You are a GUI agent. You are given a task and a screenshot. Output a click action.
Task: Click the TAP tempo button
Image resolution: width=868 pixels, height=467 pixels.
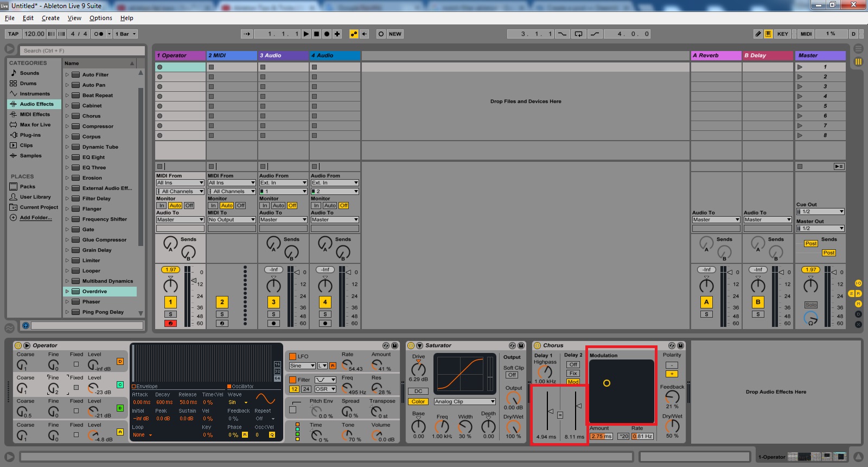[14, 34]
